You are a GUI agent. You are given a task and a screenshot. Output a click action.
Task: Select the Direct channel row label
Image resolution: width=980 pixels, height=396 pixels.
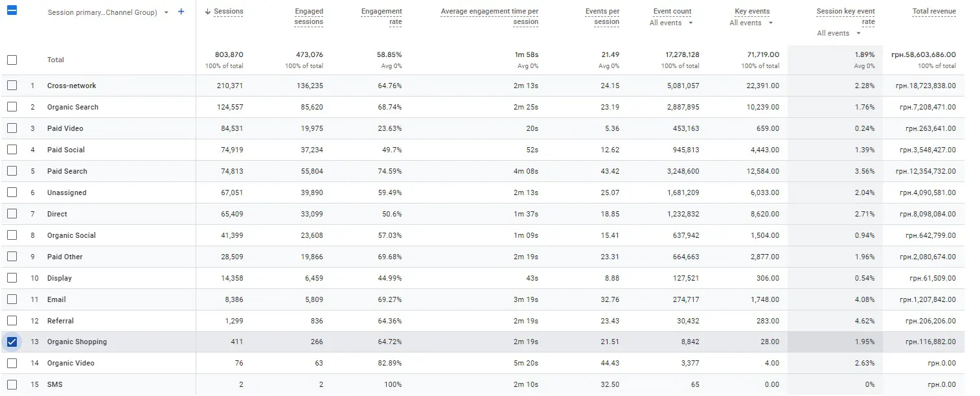57,214
